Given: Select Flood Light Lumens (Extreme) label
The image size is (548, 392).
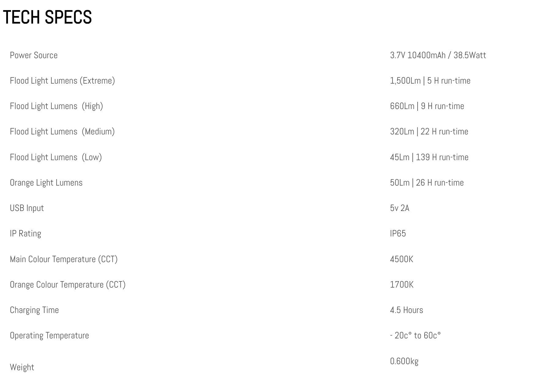Looking at the screenshot, I should point(62,81).
